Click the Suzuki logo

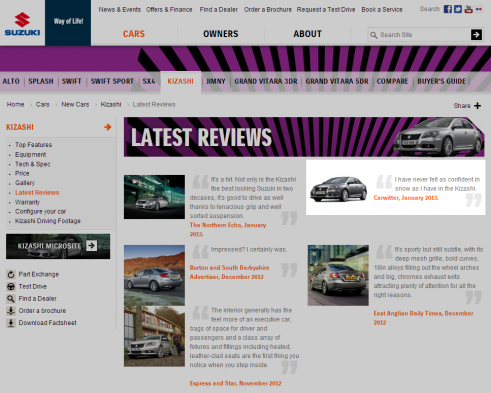22,24
